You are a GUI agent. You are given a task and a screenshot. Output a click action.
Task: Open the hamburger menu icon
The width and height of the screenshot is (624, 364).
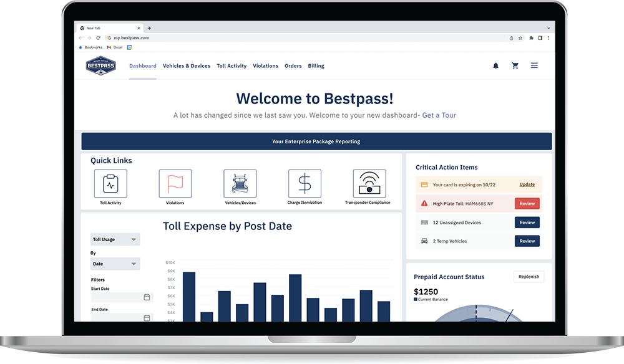534,65
